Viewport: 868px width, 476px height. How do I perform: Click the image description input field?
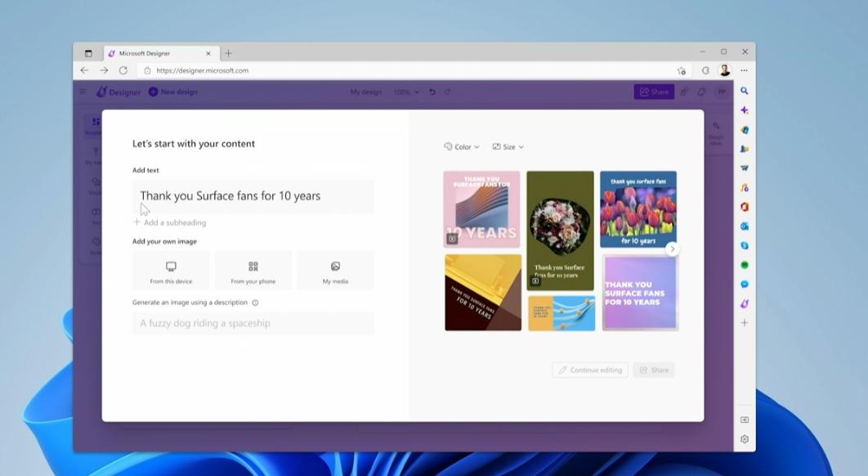[253, 323]
